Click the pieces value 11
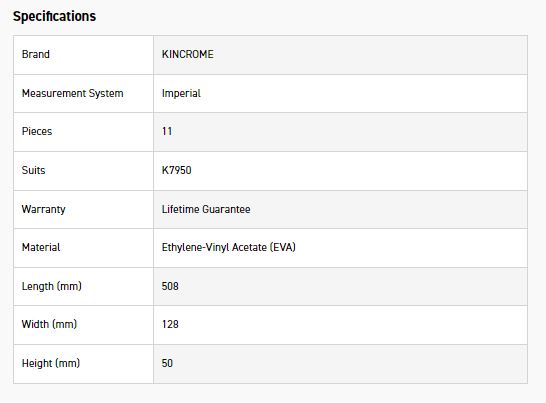Image resolution: width=546 pixels, height=403 pixels. point(167,131)
